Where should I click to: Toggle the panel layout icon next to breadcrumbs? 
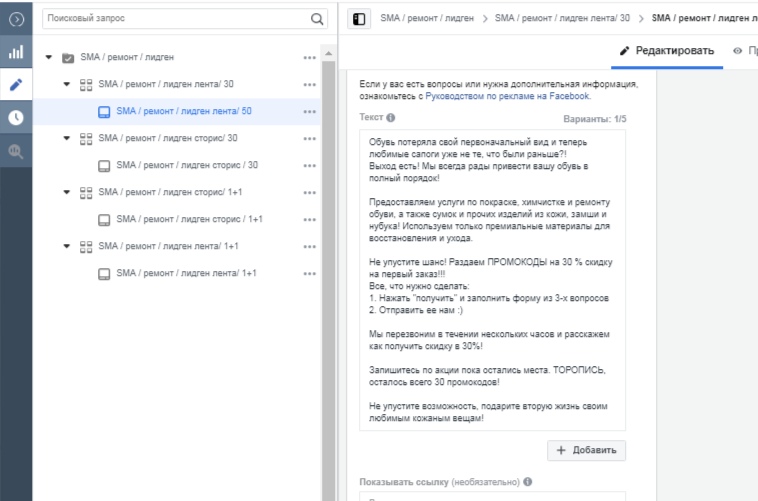click(359, 19)
